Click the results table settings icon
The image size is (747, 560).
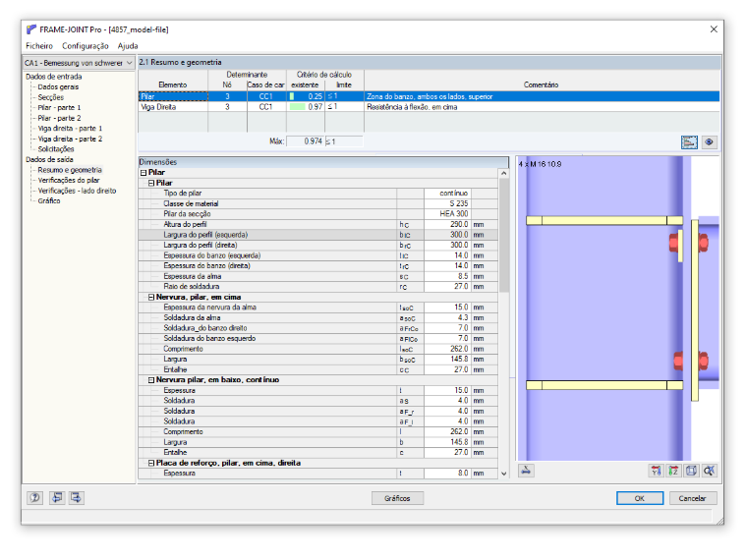point(689,141)
